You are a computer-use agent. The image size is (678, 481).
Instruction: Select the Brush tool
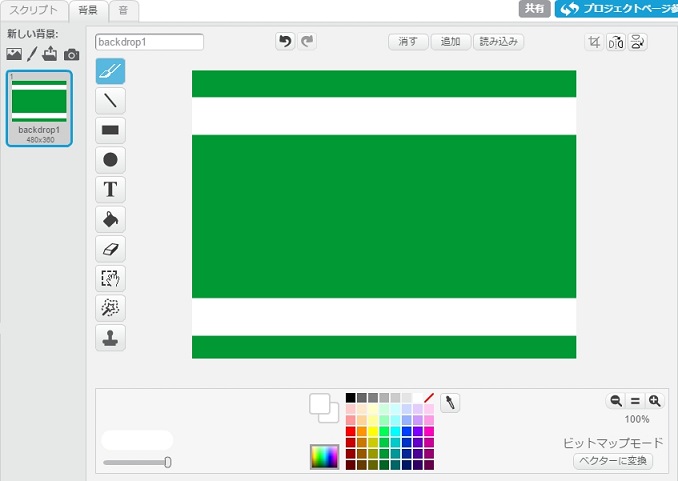[x=110, y=71]
